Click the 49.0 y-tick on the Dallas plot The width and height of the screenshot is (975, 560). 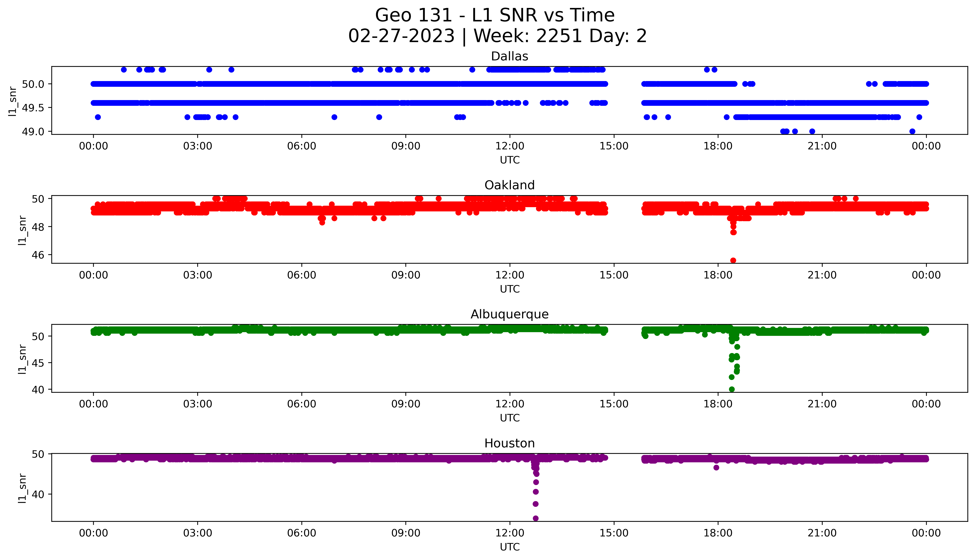33,131
